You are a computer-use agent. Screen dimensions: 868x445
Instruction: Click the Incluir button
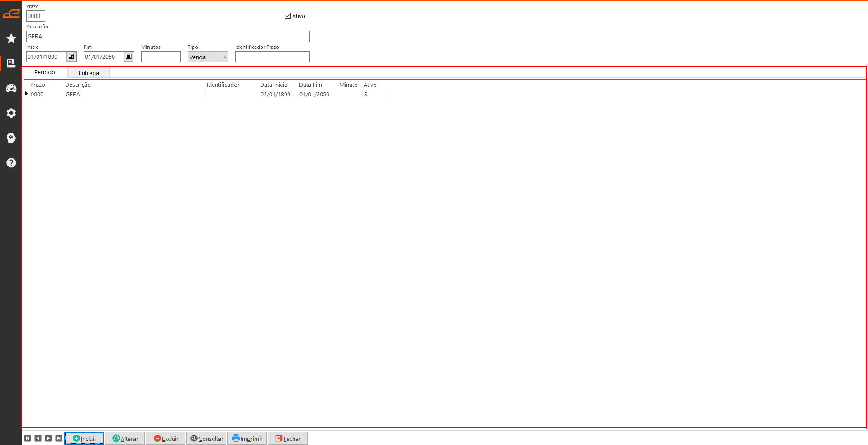point(84,438)
